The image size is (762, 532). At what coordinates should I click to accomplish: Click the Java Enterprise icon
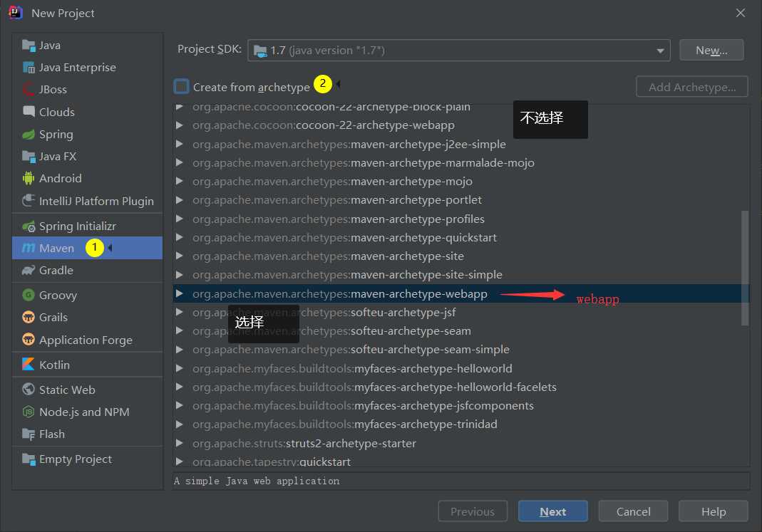tap(29, 68)
